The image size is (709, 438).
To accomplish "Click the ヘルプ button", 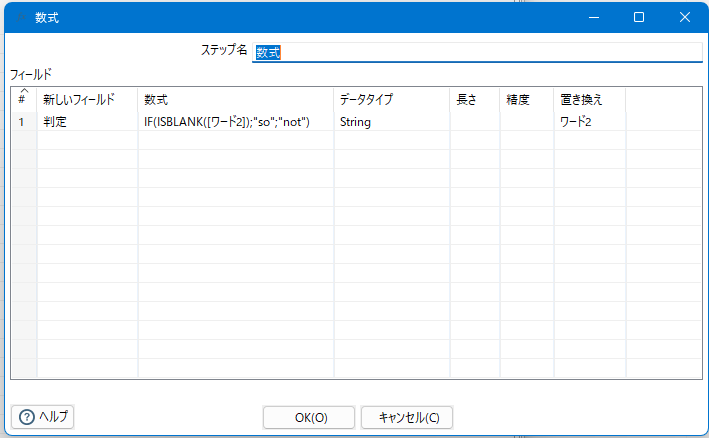I will (42, 417).
